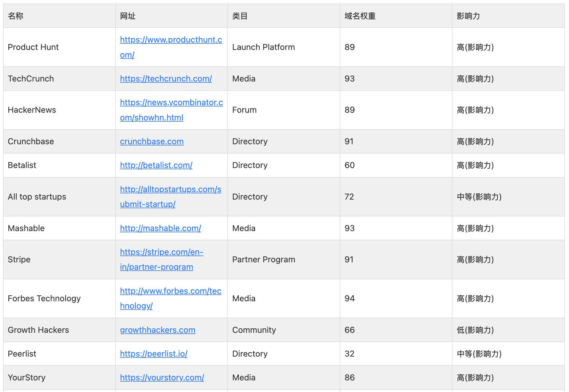This screenshot has width=569, height=392.
Task: Click Peerlist's 中等(影响力) cell
Action: click(508, 354)
